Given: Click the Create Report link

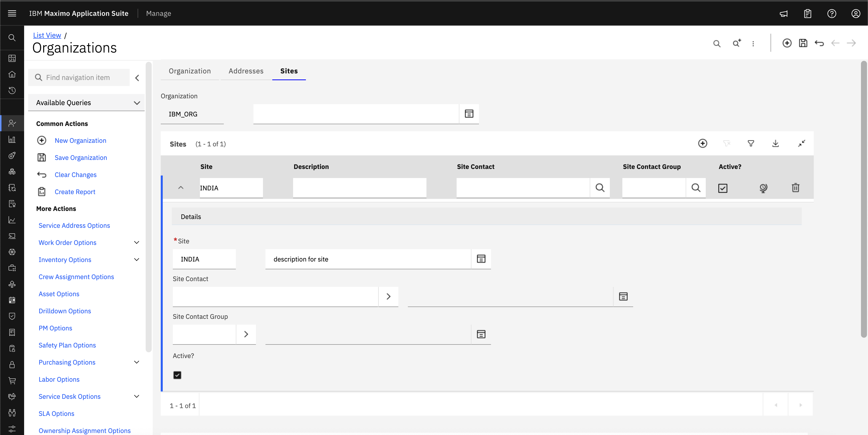Looking at the screenshot, I should click(75, 192).
